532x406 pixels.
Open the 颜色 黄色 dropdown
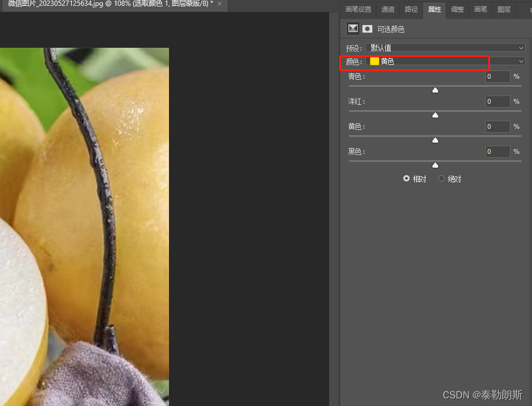coord(446,61)
